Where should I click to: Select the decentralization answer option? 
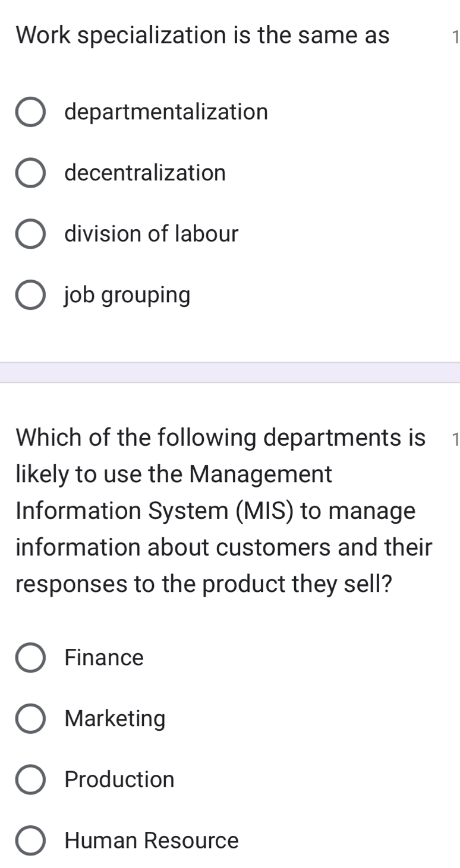click(30, 172)
